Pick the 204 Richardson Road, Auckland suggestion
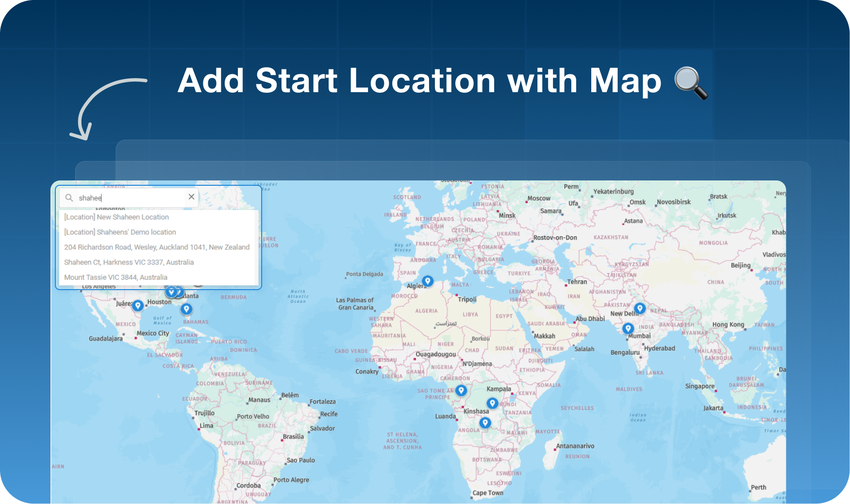Viewport: 850px width, 504px height. (157, 247)
